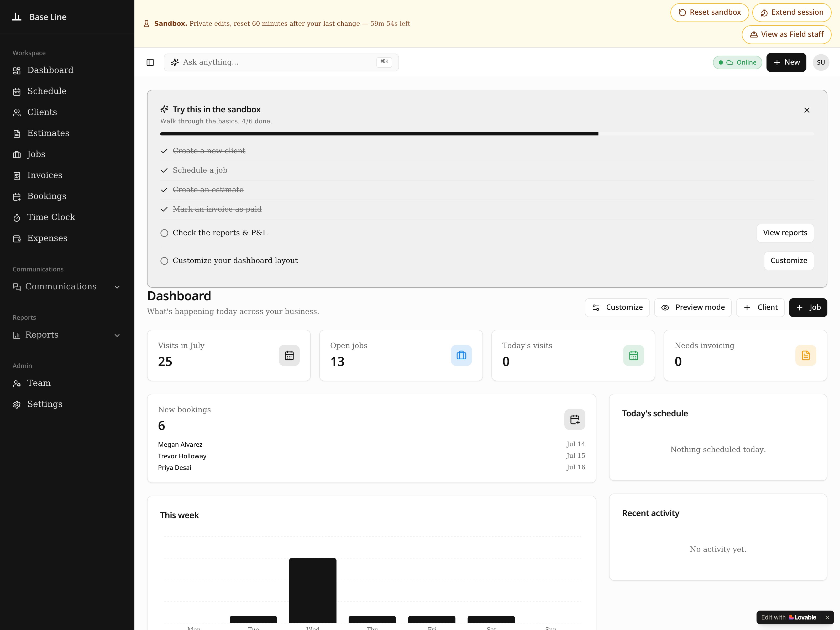Click the Online status indicator

pyautogui.click(x=737, y=62)
